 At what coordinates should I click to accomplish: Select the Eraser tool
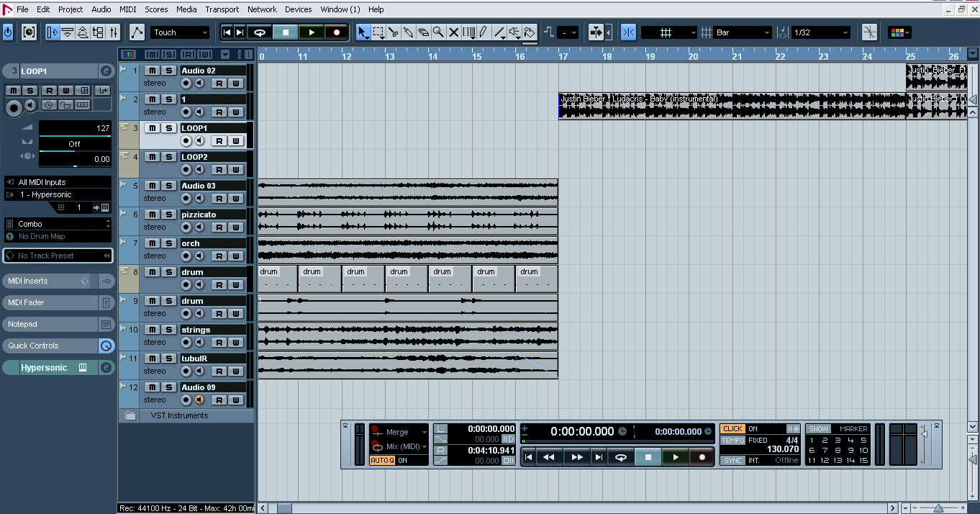pyautogui.click(x=424, y=32)
